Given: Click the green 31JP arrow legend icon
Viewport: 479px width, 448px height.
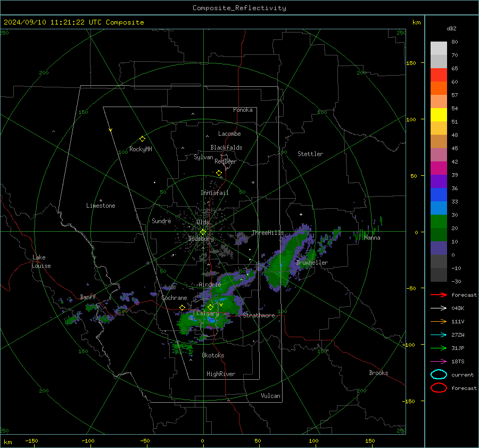Looking at the screenshot, I should pos(439,348).
